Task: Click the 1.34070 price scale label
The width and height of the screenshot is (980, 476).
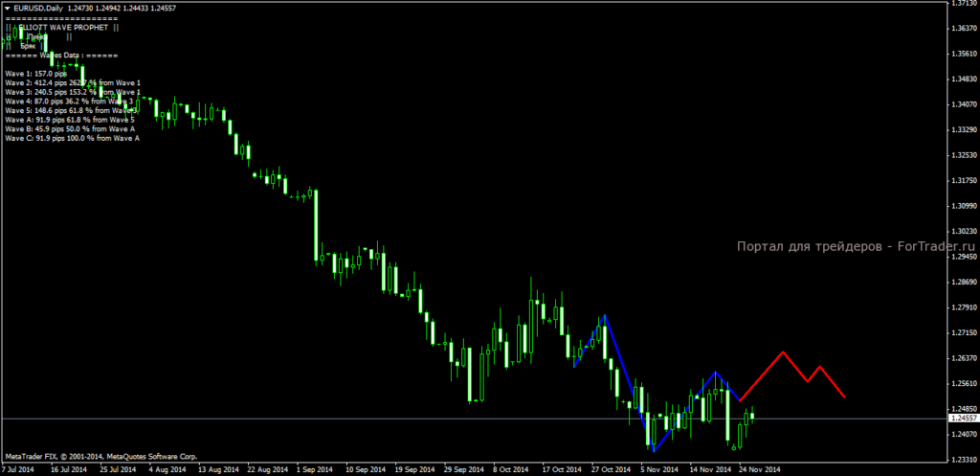Action: click(x=963, y=104)
